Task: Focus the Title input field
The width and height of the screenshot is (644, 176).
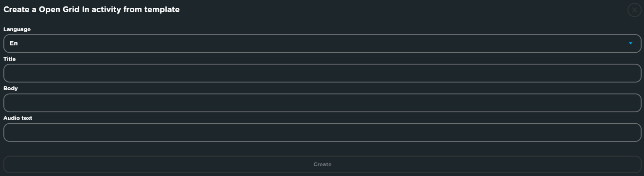Action: [322, 73]
